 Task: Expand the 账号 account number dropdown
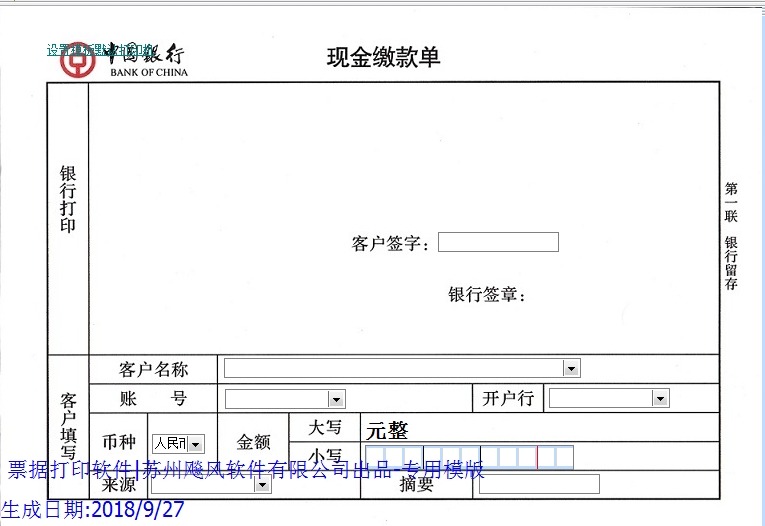click(336, 399)
